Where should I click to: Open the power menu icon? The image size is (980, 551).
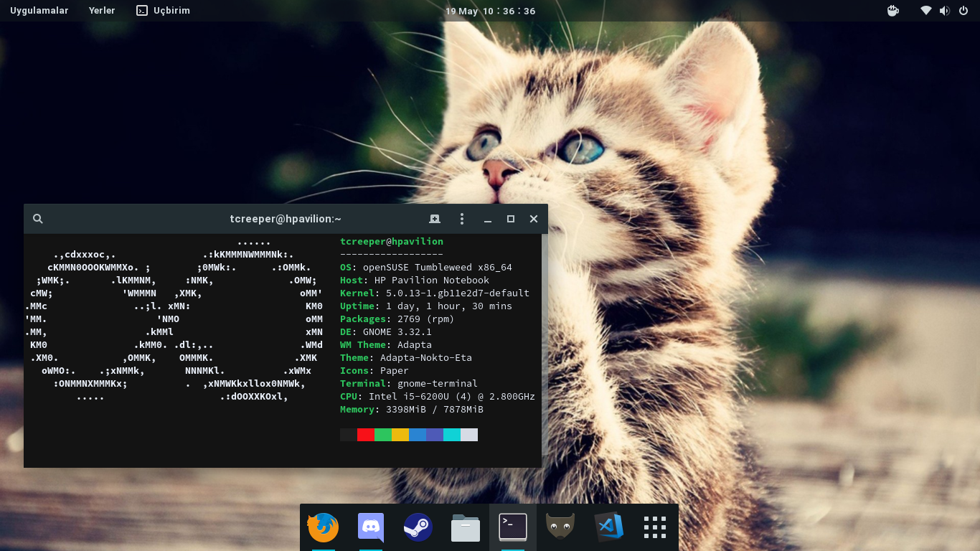point(963,11)
